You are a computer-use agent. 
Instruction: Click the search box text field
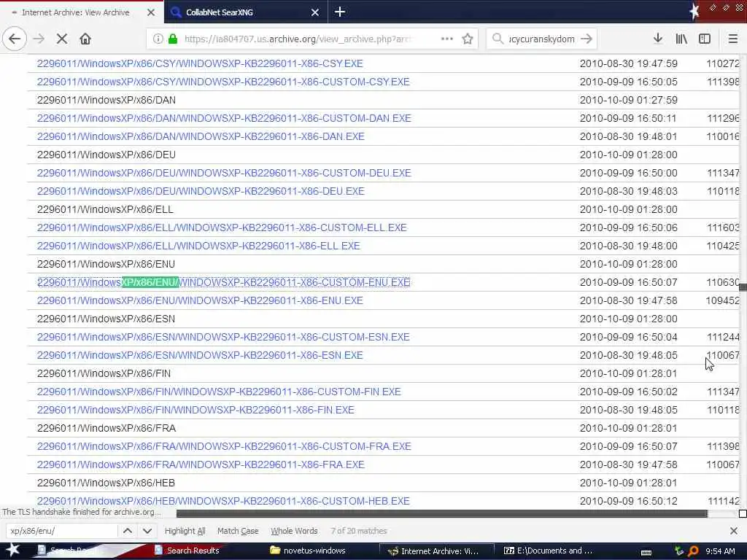point(542,39)
